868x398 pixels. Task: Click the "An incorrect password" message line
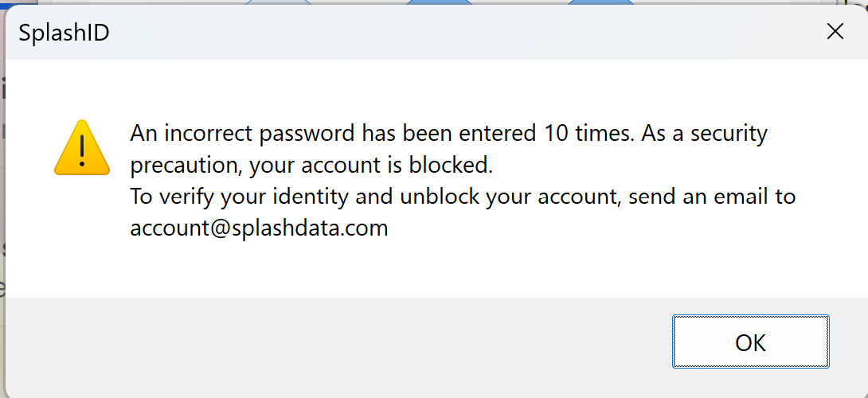pos(239,133)
